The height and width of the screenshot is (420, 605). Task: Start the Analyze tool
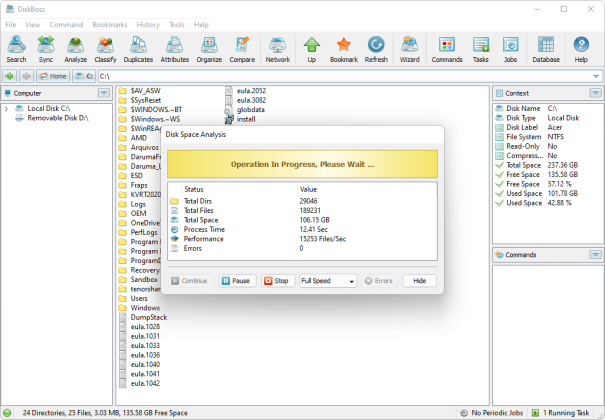click(x=75, y=49)
